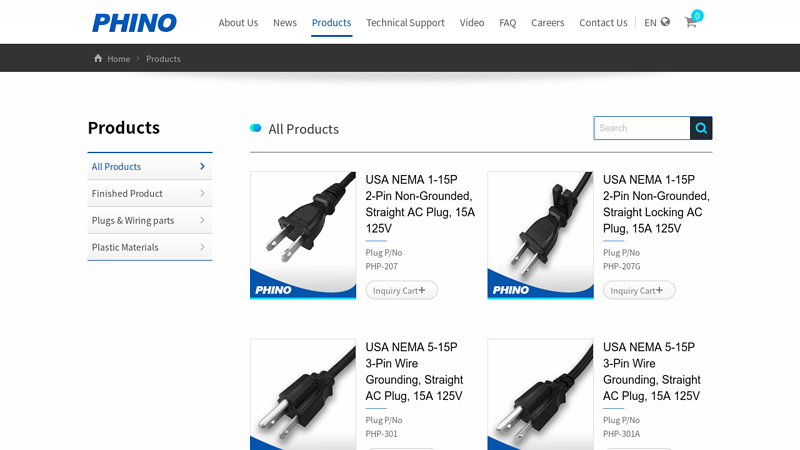This screenshot has width=800, height=450.
Task: Click the Products breadcrumb link
Action: [163, 58]
